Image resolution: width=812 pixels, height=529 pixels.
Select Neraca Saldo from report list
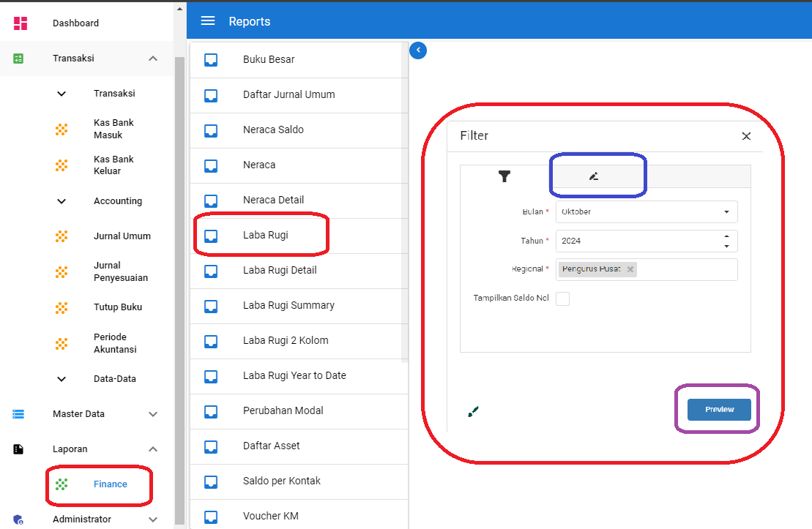click(x=273, y=130)
